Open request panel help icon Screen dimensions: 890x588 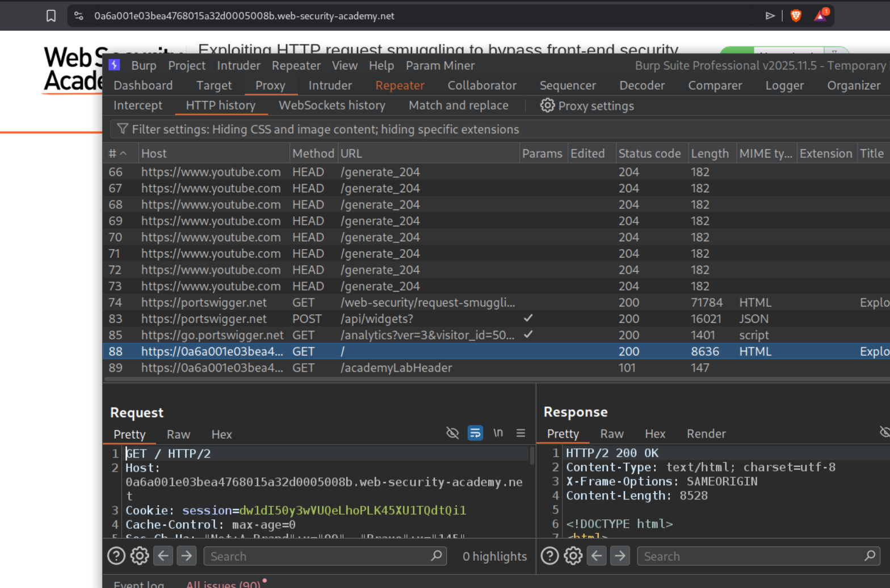116,556
